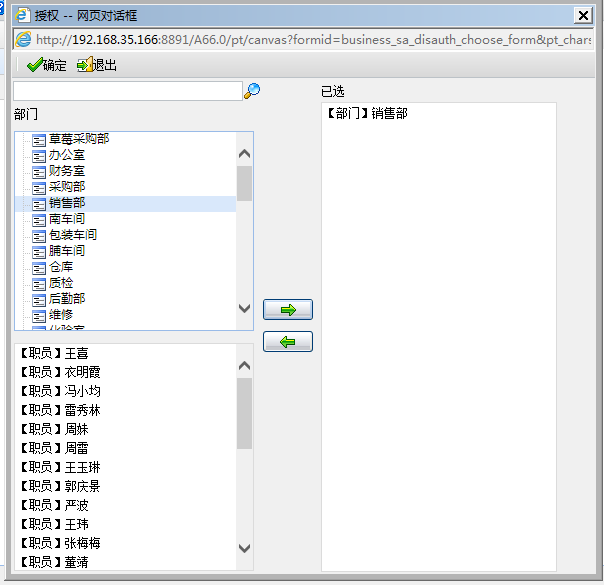Click the icon next to 财务室
The height and width of the screenshot is (585, 604).
(x=39, y=172)
